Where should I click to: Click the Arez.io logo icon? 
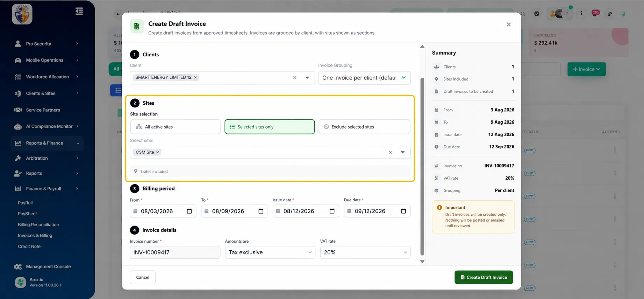(x=21, y=282)
